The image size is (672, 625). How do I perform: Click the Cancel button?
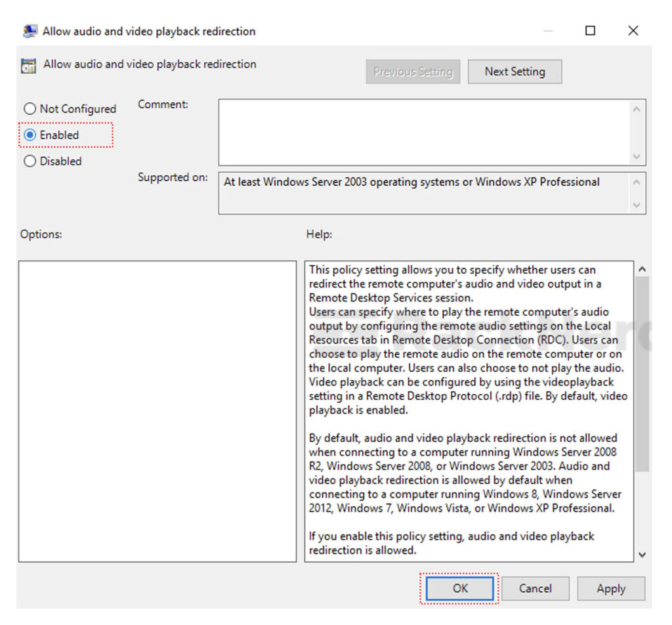[535, 588]
